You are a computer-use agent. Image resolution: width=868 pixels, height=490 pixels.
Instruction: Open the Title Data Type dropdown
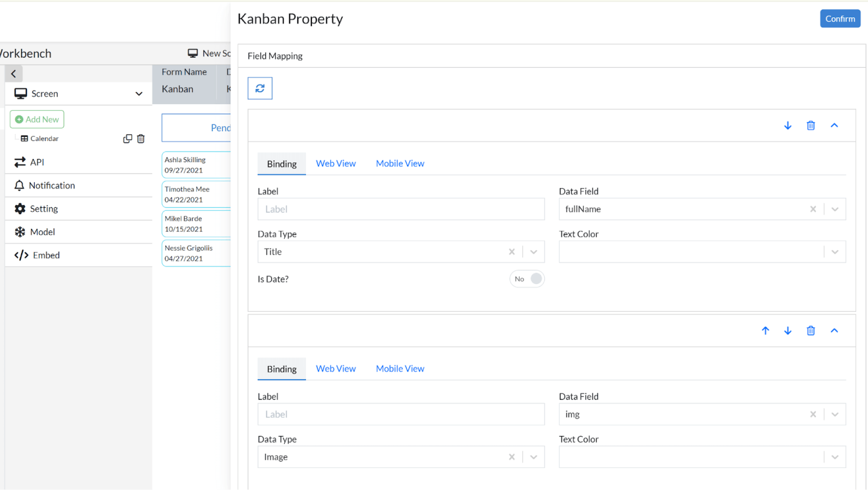click(x=534, y=252)
